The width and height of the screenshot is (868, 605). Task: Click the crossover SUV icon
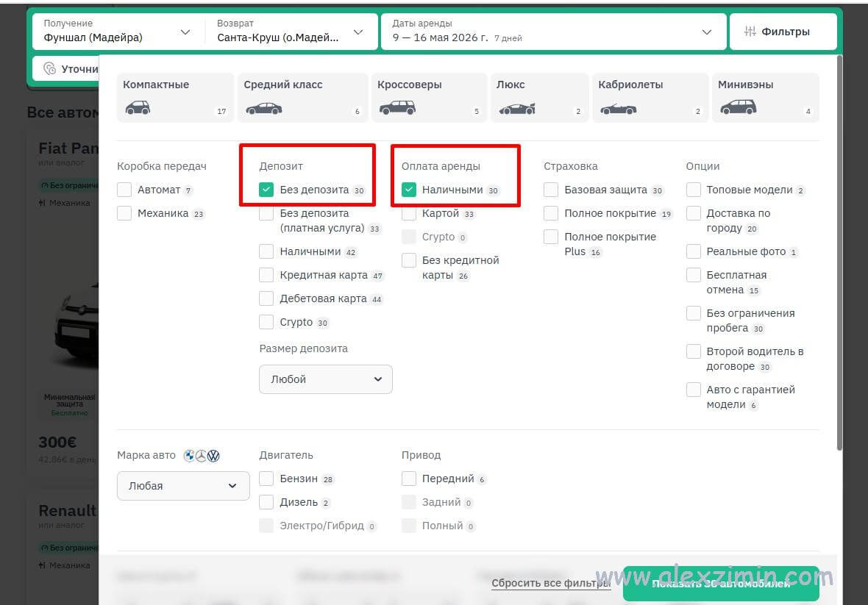(397, 107)
